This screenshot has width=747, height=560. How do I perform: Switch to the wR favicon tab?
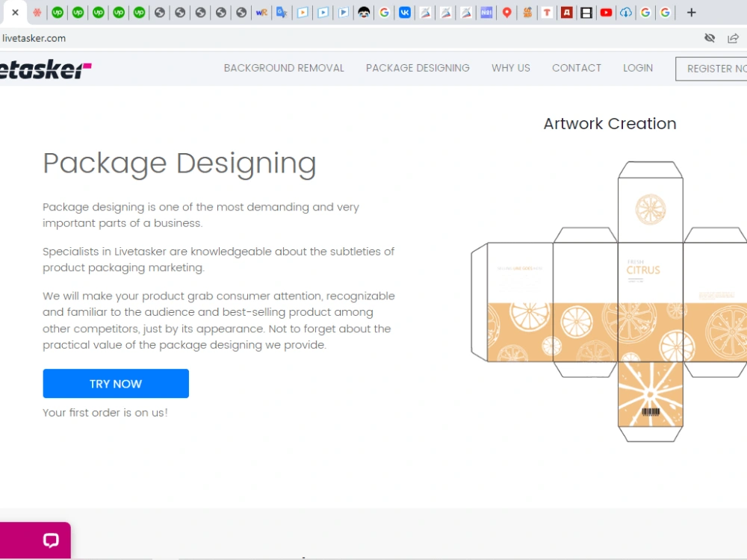point(261,13)
